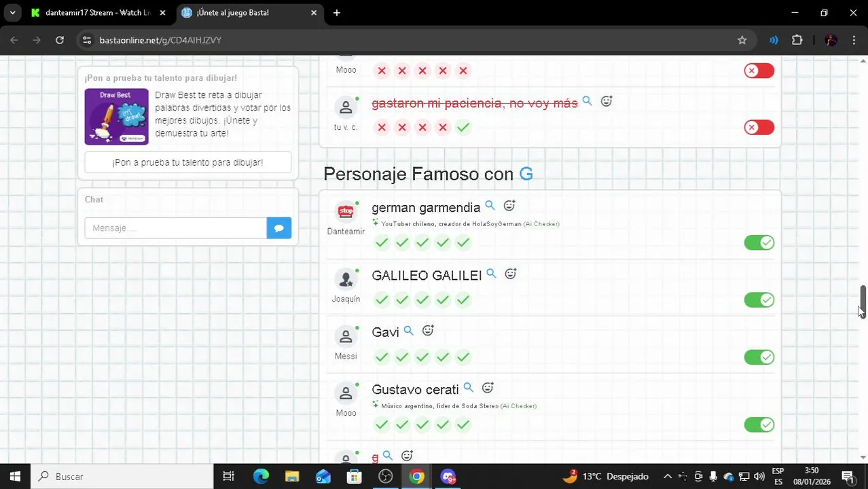Search german garmendia with magnifier icon

click(x=490, y=206)
